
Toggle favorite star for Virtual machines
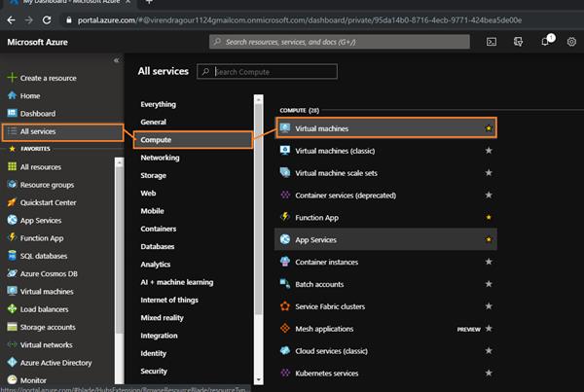coord(489,128)
